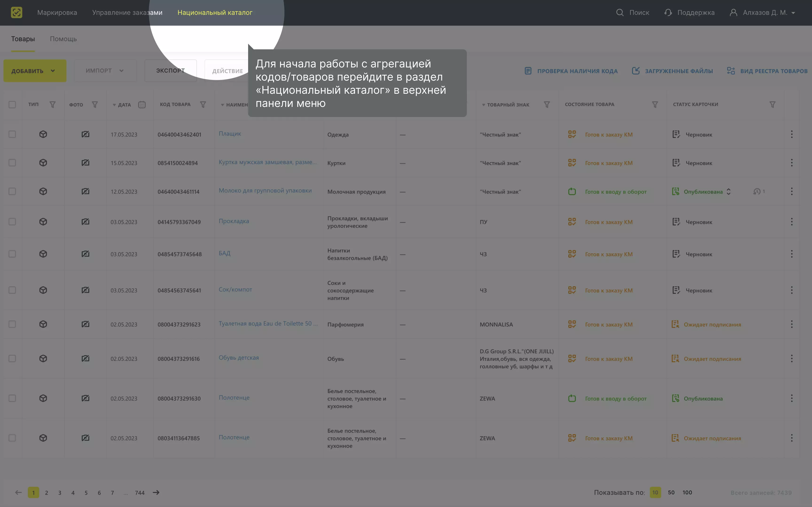Click the history icon in the Молоко row
Viewport: 812px width, 507px height.
(x=757, y=191)
